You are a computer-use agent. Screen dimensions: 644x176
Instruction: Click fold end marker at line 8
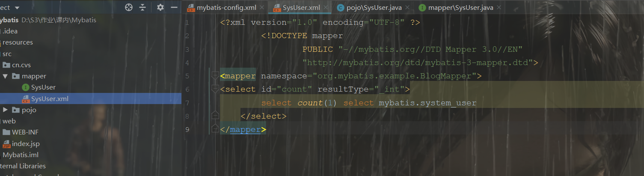click(x=215, y=116)
